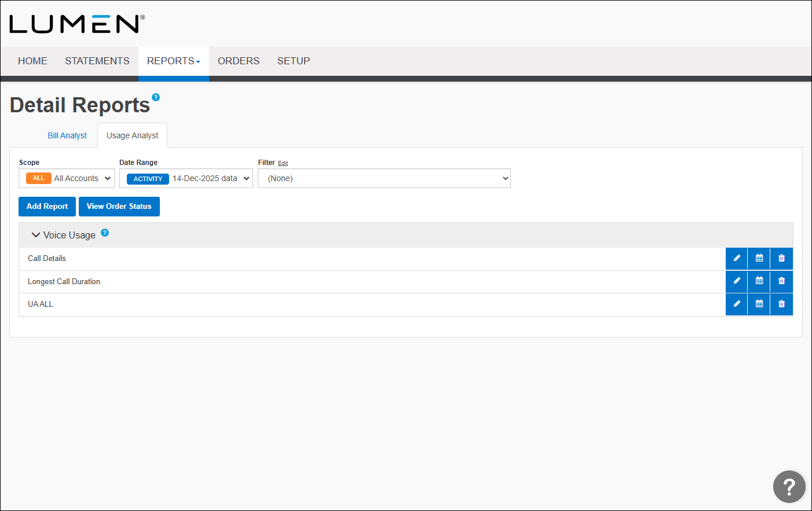The image size is (812, 511).
Task: Collapse the Voice Usage section
Action: pos(36,235)
